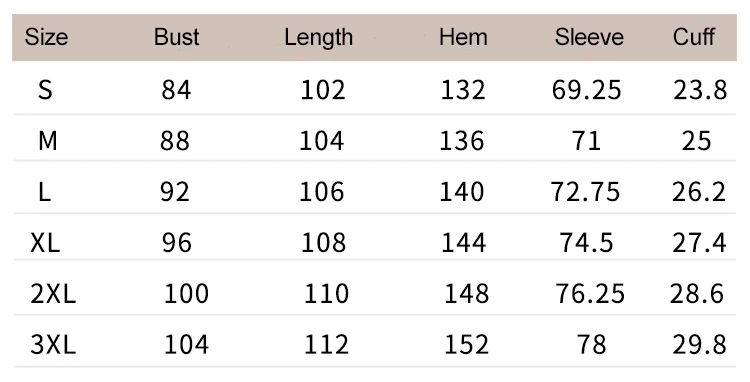Click the Cuff column header
This screenshot has height=382, width=750.
pyautogui.click(x=694, y=37)
